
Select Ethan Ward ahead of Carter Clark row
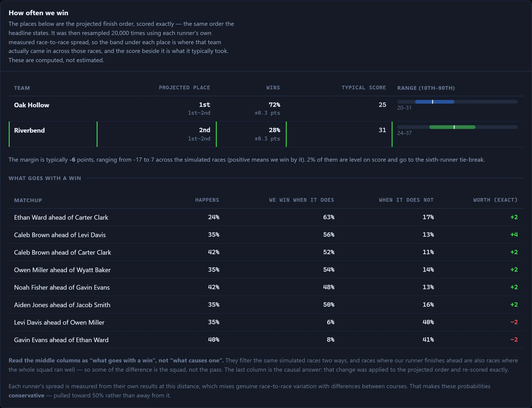[x=266, y=217]
